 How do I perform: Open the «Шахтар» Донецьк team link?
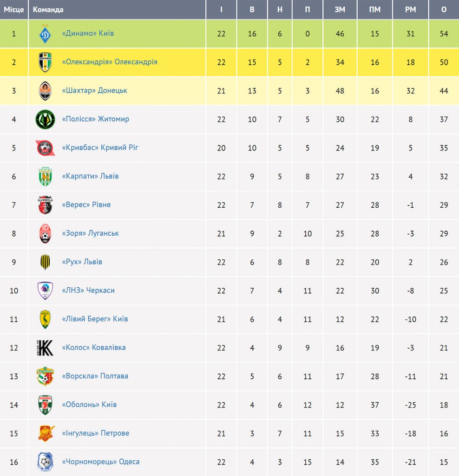[x=95, y=91]
